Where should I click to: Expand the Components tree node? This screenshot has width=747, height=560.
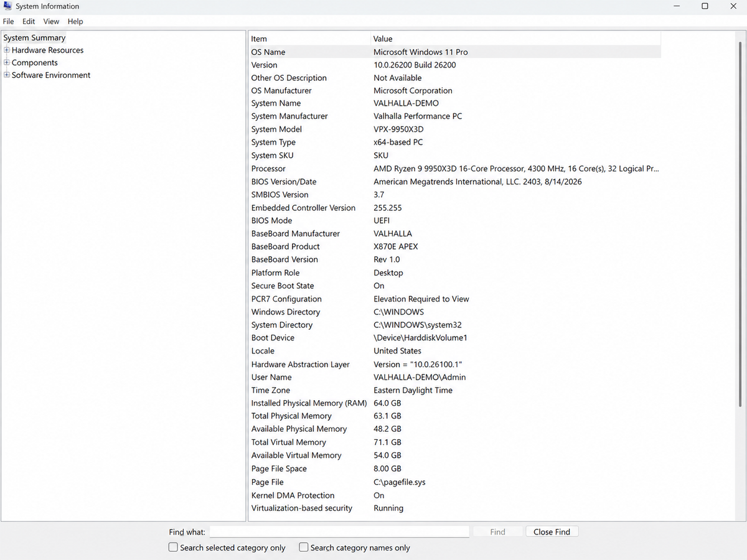point(7,63)
